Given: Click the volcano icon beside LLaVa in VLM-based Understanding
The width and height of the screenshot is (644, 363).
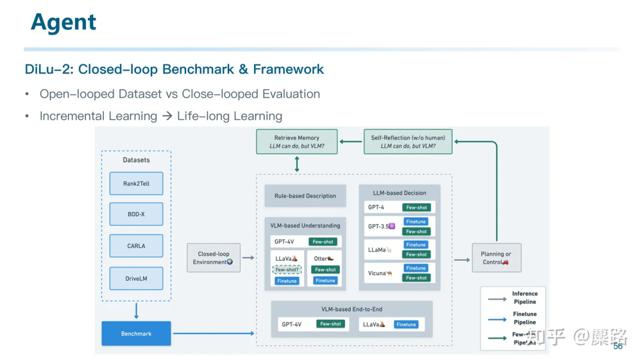Looking at the screenshot, I should point(295,259).
